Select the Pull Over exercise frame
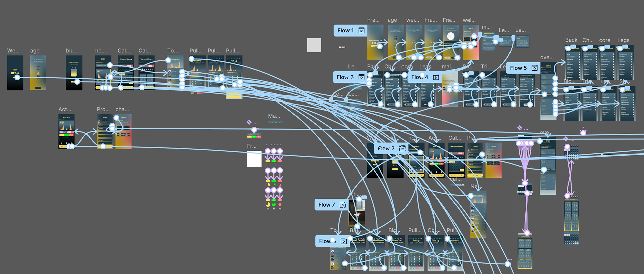The width and height of the screenshot is (644, 274). coord(455,253)
